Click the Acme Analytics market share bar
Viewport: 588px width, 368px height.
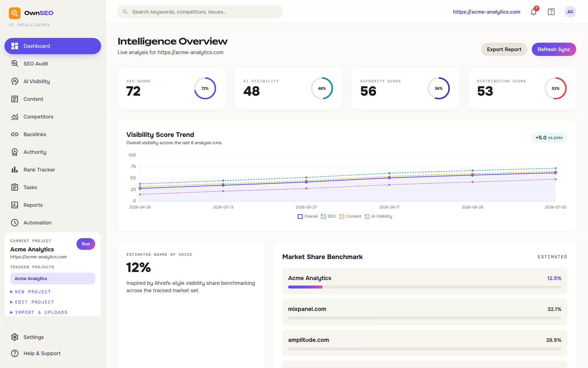pos(425,287)
